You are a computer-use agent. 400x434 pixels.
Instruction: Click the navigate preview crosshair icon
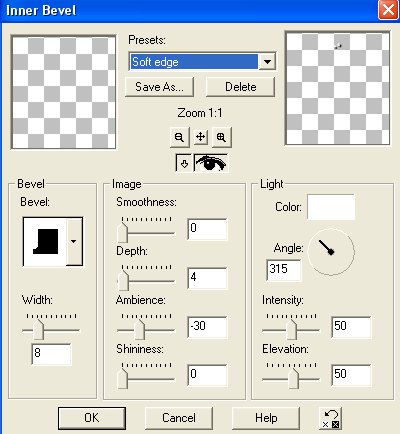[x=200, y=137]
